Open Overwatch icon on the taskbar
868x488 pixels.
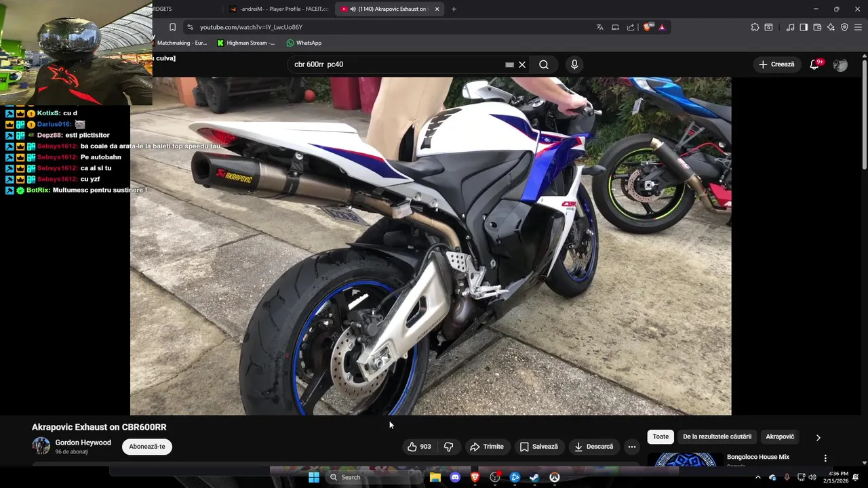click(x=555, y=477)
